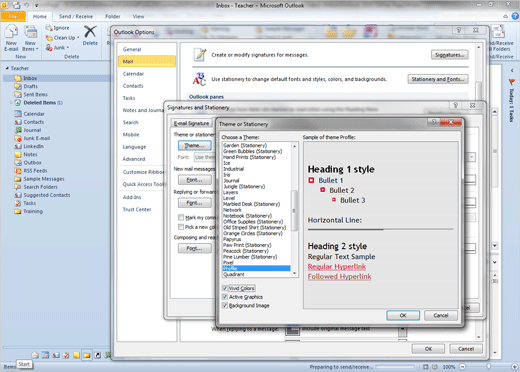This screenshot has height=372, width=520.
Task: Open the File tab
Action: 13,16
